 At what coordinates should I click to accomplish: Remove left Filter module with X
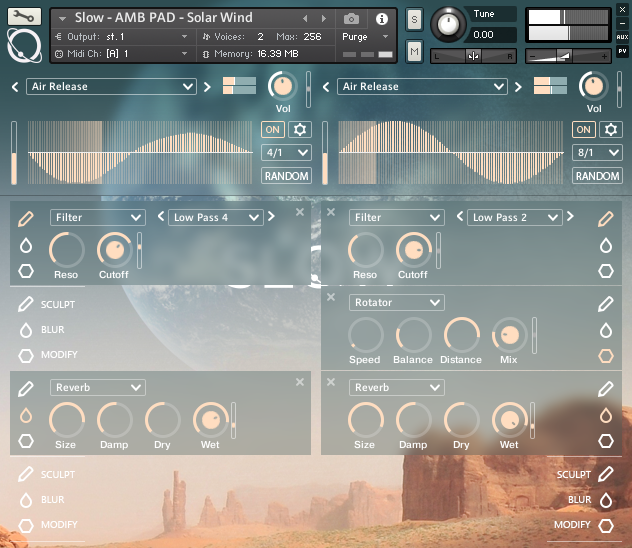(300, 212)
